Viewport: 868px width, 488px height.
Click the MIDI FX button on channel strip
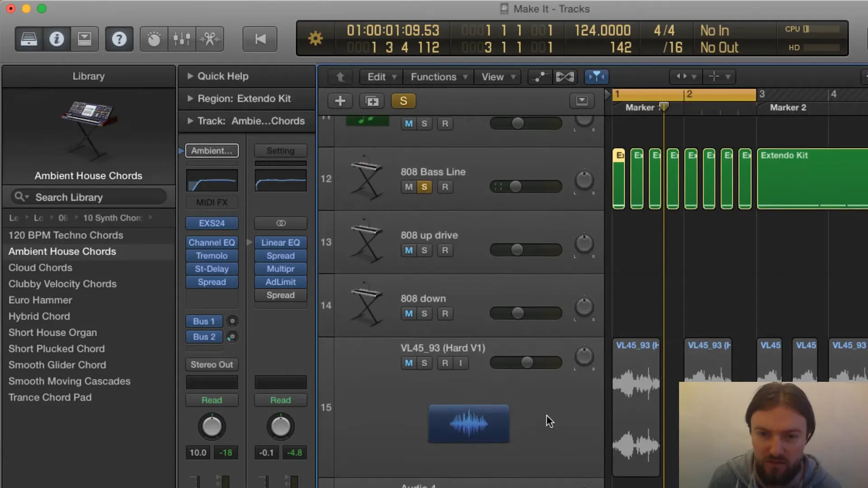point(212,202)
